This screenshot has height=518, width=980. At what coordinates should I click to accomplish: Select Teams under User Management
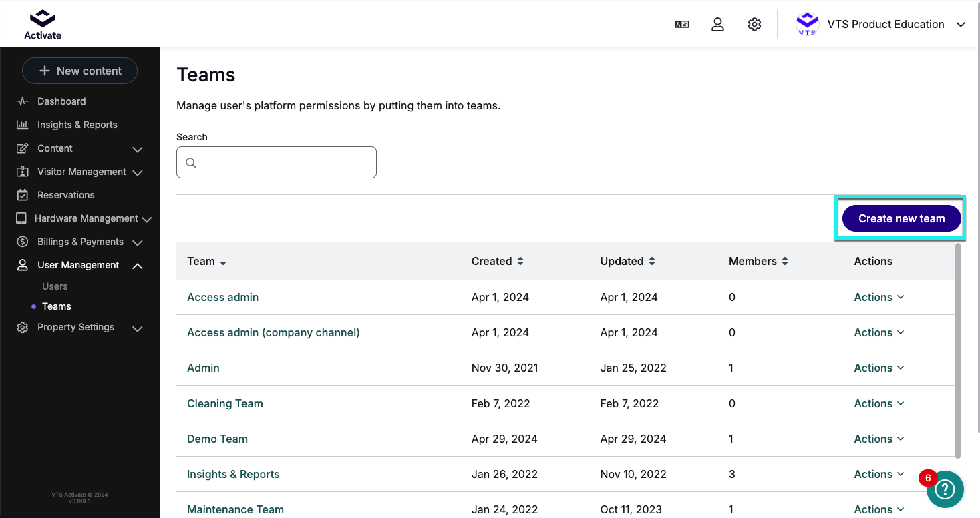point(57,306)
